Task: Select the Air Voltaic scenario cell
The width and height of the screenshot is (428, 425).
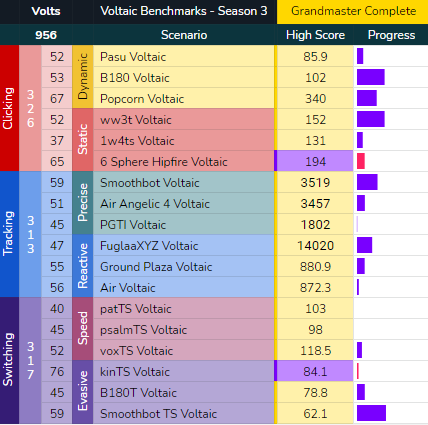Action: pyautogui.click(x=184, y=288)
